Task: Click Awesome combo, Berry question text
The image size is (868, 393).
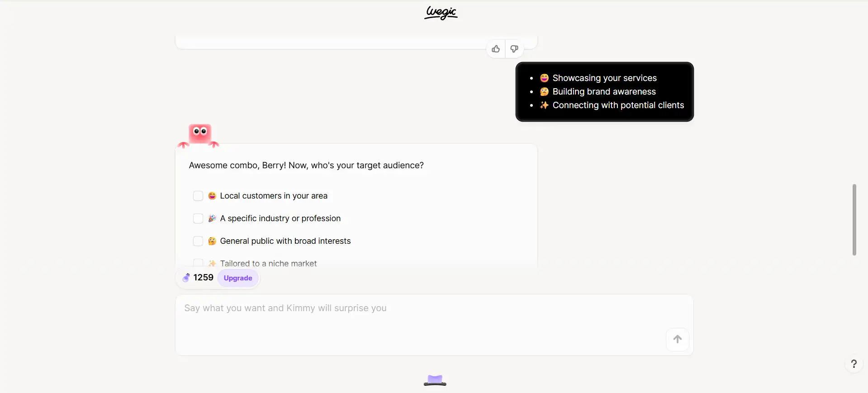Action: (306, 166)
